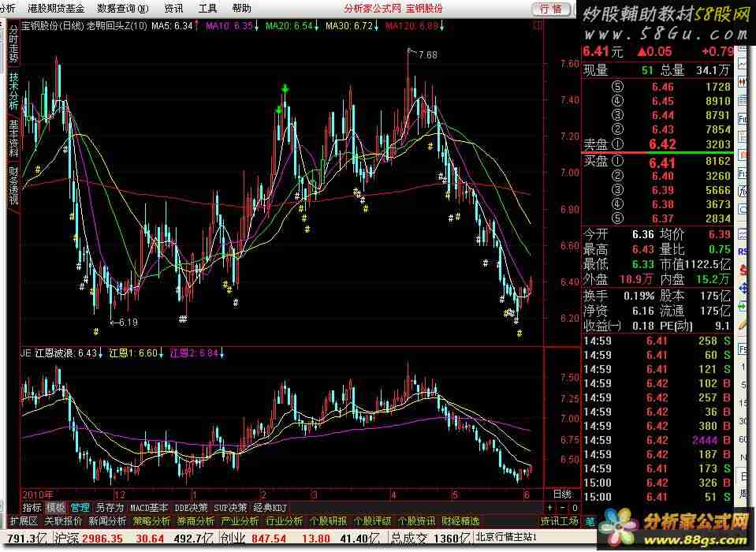Open the 工具 menu
This screenshot has height=552, width=756.
click(x=207, y=8)
